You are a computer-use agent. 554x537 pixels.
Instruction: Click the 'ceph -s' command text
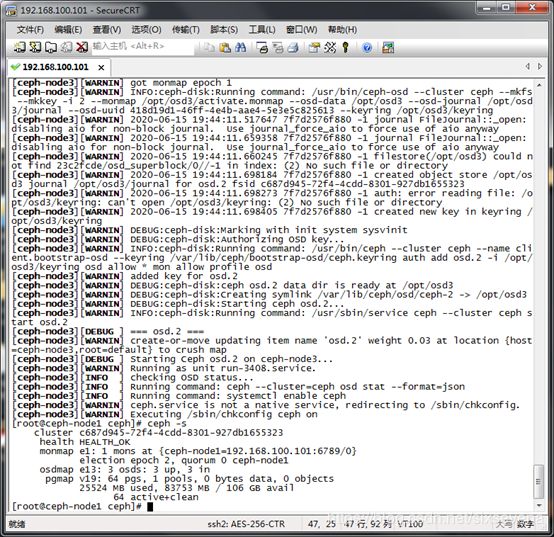click(167, 424)
